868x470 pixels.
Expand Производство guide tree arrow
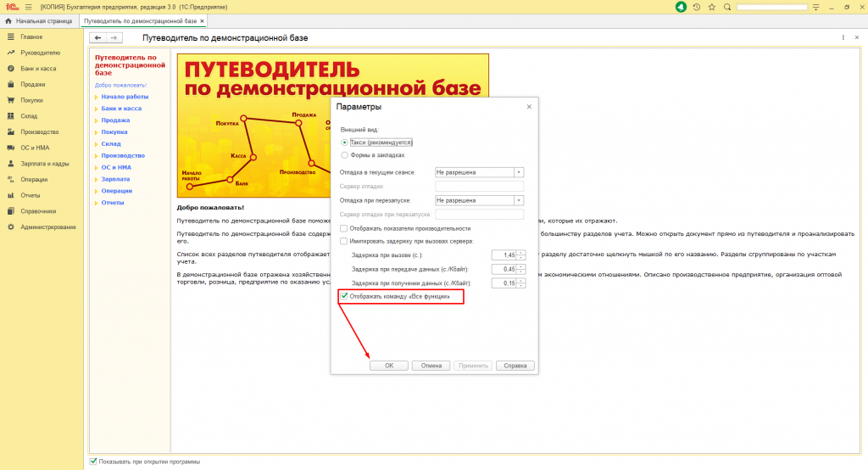click(97, 156)
